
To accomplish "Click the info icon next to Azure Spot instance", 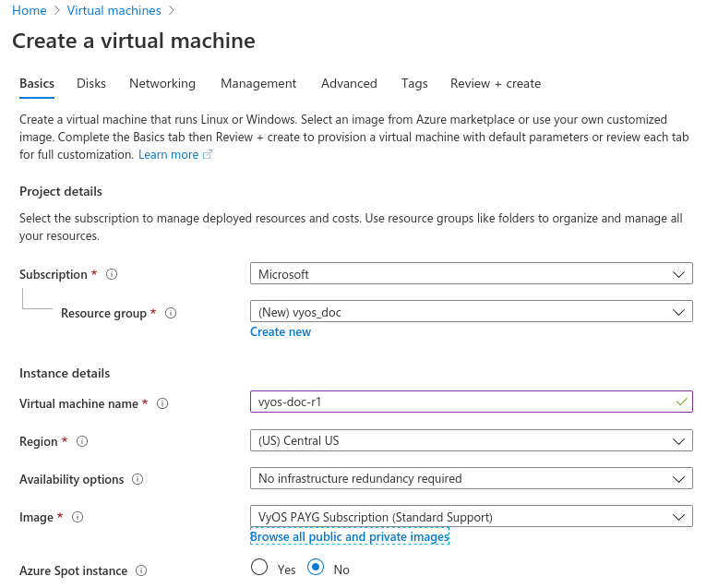I will (x=141, y=571).
